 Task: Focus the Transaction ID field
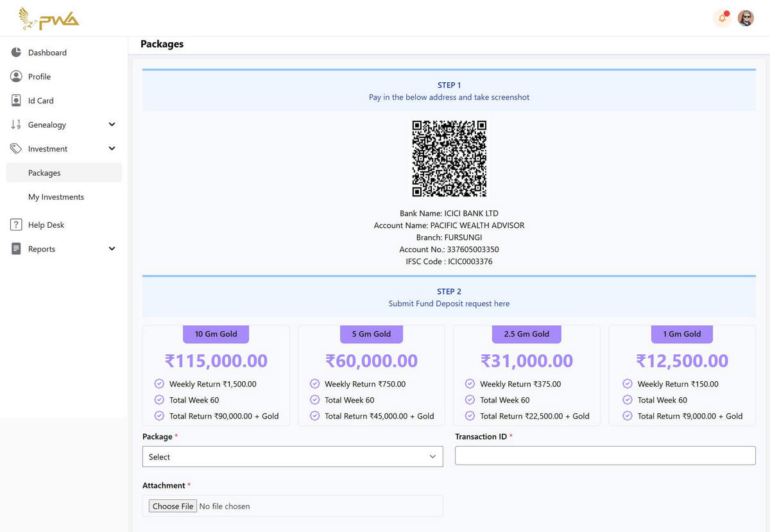point(605,456)
